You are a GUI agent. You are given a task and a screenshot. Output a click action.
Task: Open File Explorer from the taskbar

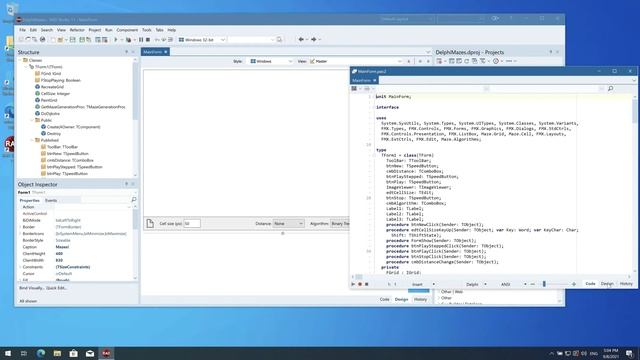[57, 353]
